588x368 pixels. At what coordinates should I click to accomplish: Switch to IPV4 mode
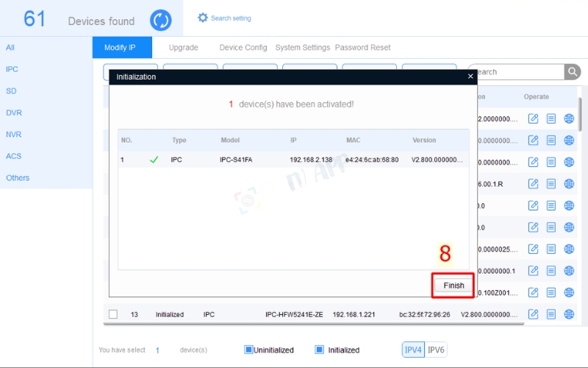click(413, 350)
